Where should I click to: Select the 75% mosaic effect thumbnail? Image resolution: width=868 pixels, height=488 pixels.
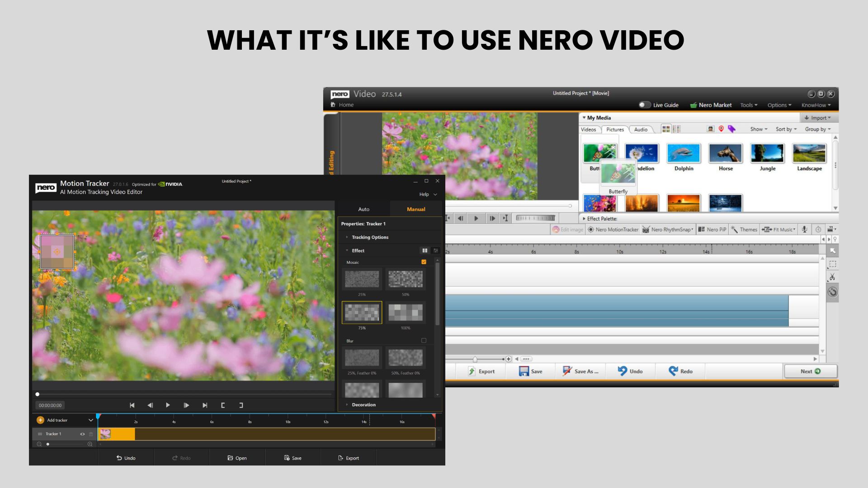point(362,312)
